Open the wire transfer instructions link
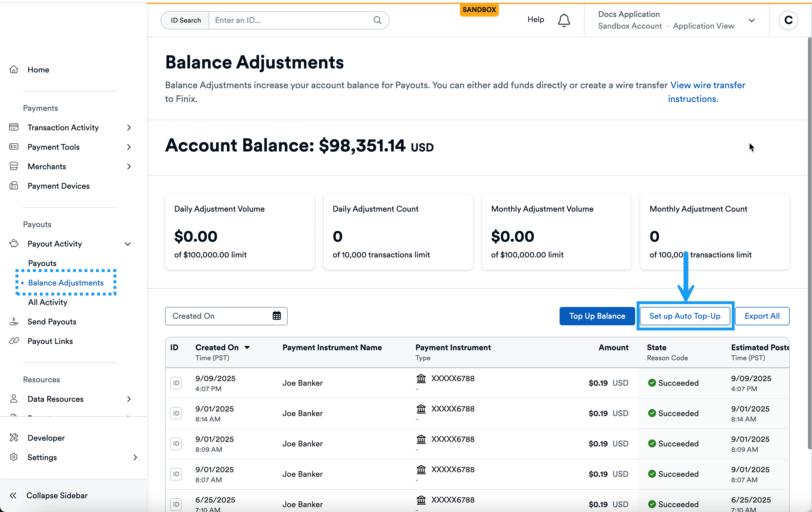Viewport: 812px width, 512px height. pos(707,85)
